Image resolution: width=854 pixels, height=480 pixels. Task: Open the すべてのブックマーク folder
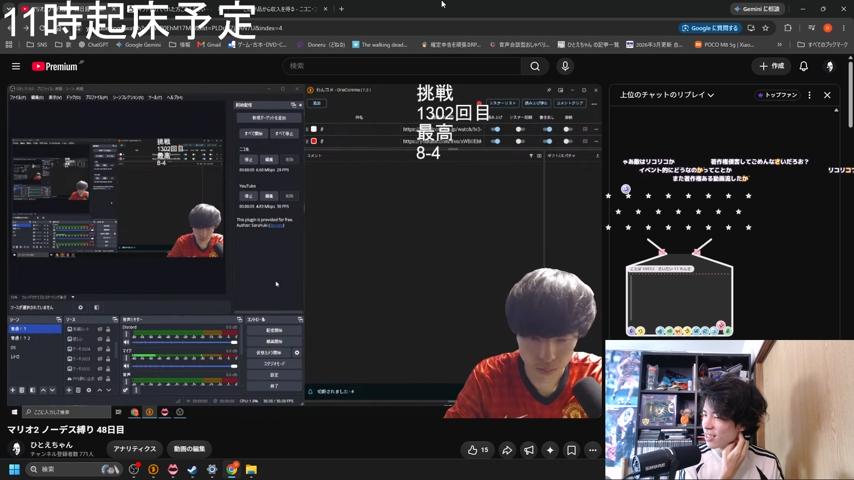tap(822, 45)
